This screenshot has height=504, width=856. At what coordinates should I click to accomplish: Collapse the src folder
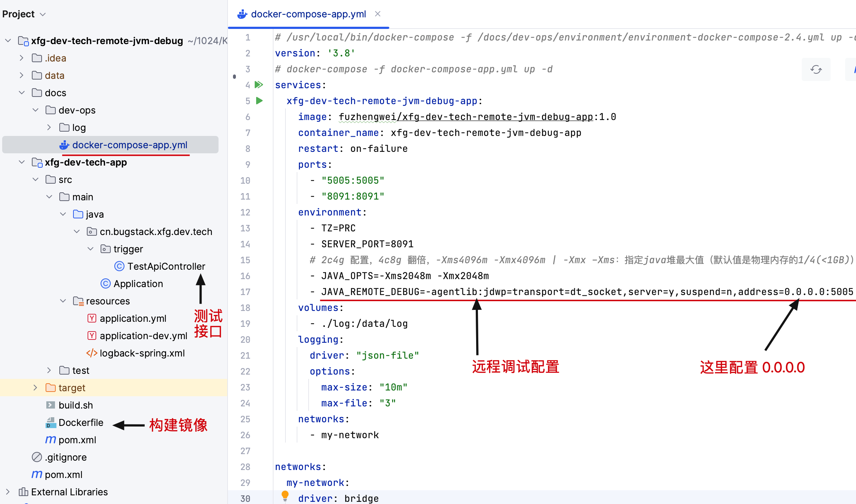[x=35, y=179]
